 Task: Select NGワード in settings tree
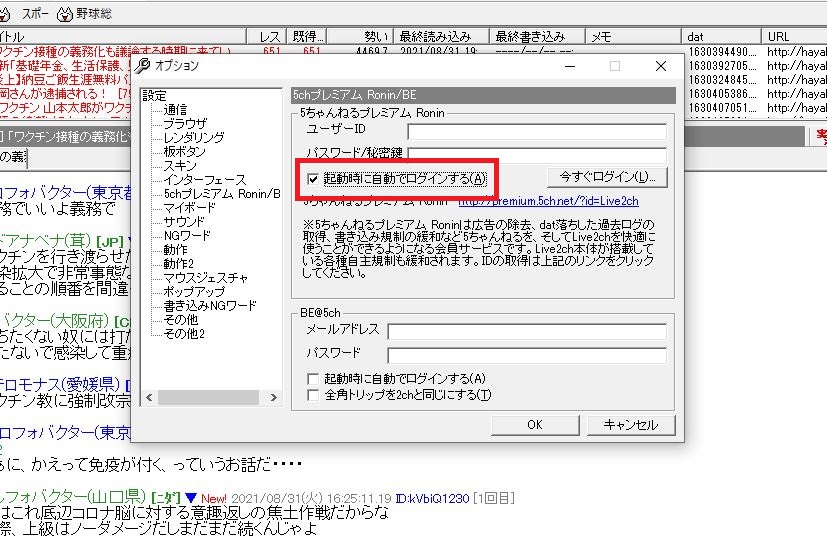pos(187,236)
